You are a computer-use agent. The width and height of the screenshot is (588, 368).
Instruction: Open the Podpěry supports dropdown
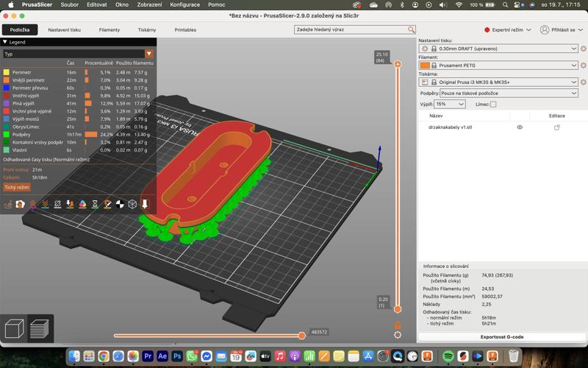point(509,93)
